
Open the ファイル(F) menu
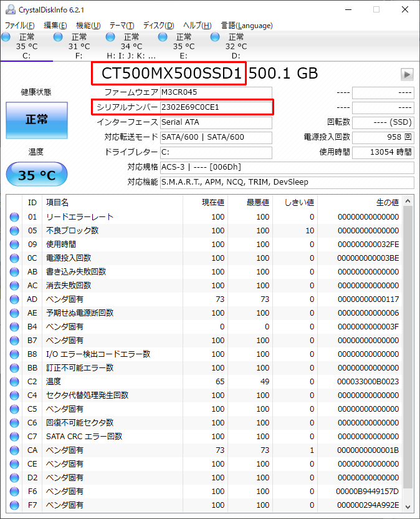(19, 26)
